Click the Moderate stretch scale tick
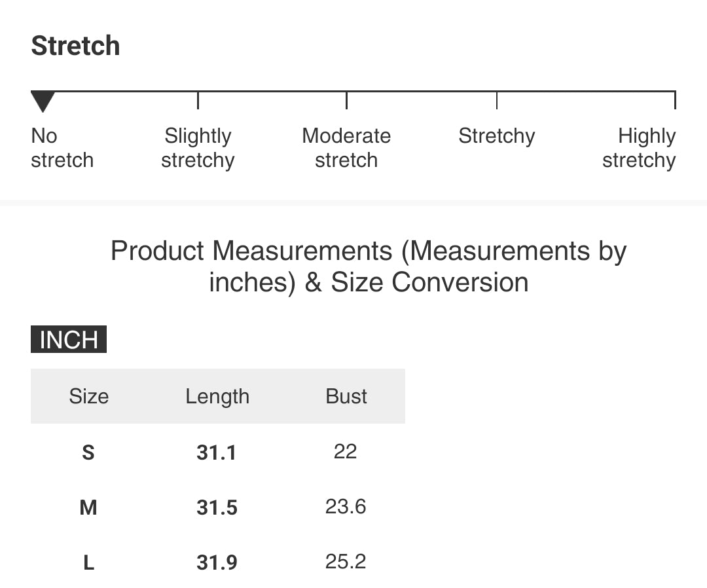 pyautogui.click(x=346, y=100)
